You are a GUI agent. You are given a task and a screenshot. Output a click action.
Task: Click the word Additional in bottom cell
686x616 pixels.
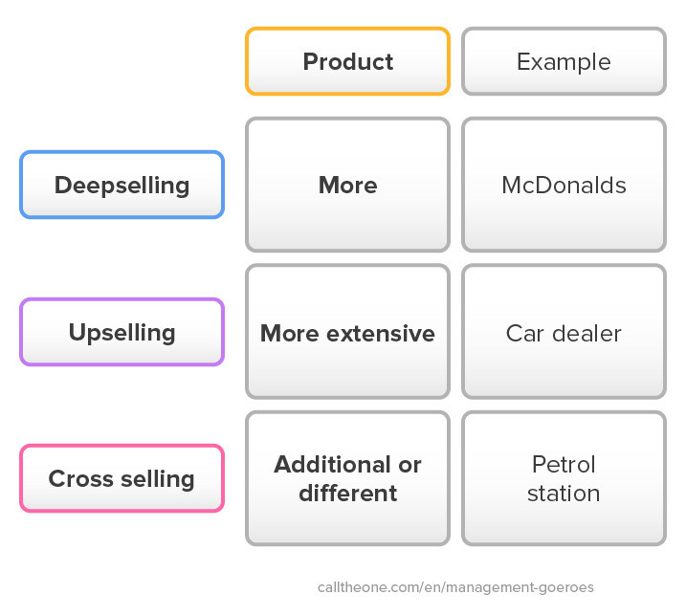332,464
